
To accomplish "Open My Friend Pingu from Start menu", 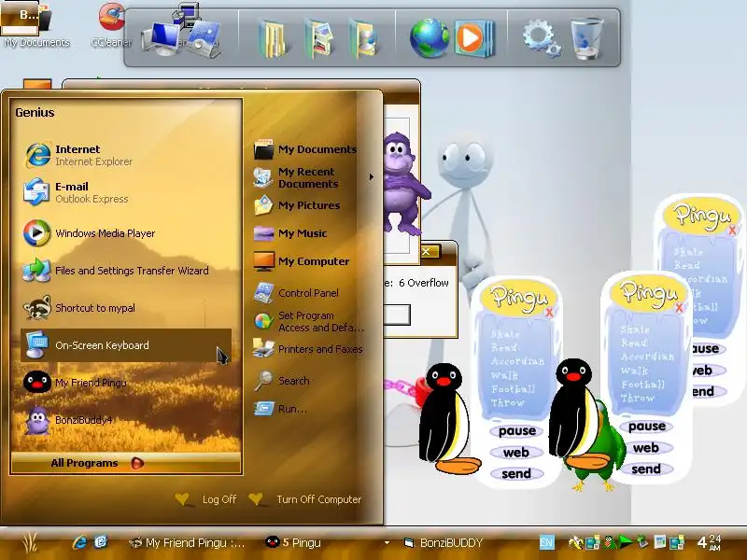I will (126, 383).
